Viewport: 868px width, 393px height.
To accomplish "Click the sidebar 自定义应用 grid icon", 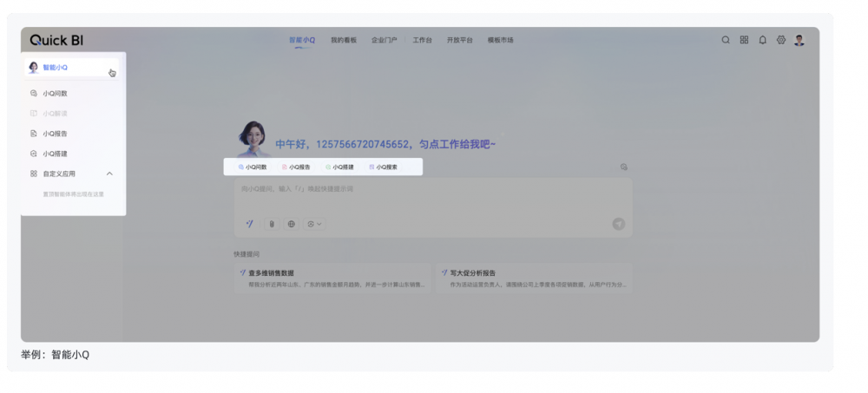I will tap(33, 174).
